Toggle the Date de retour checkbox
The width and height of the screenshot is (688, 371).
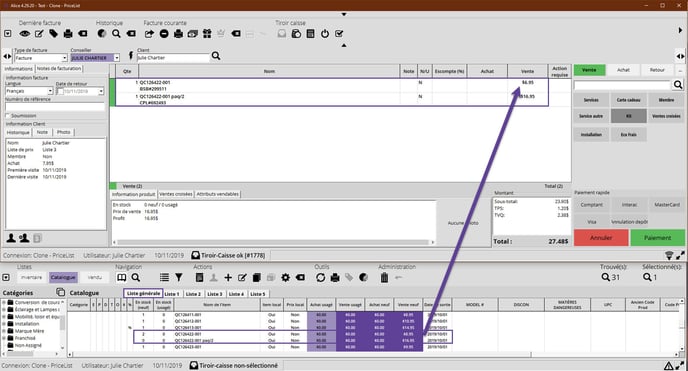(x=60, y=91)
